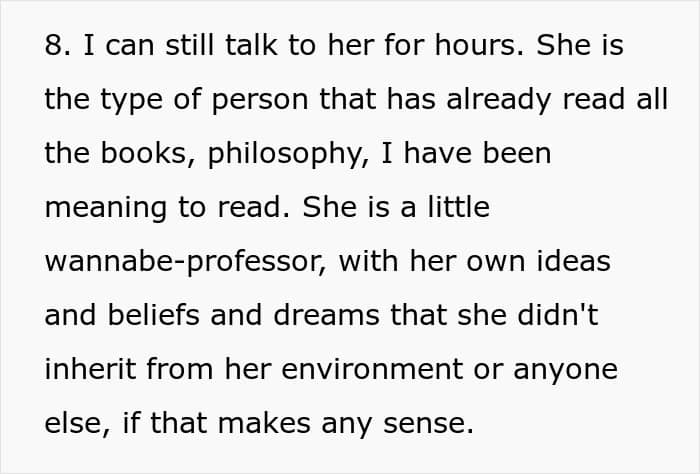Click the word "person"
This screenshot has width=700, height=474.
(260, 101)
